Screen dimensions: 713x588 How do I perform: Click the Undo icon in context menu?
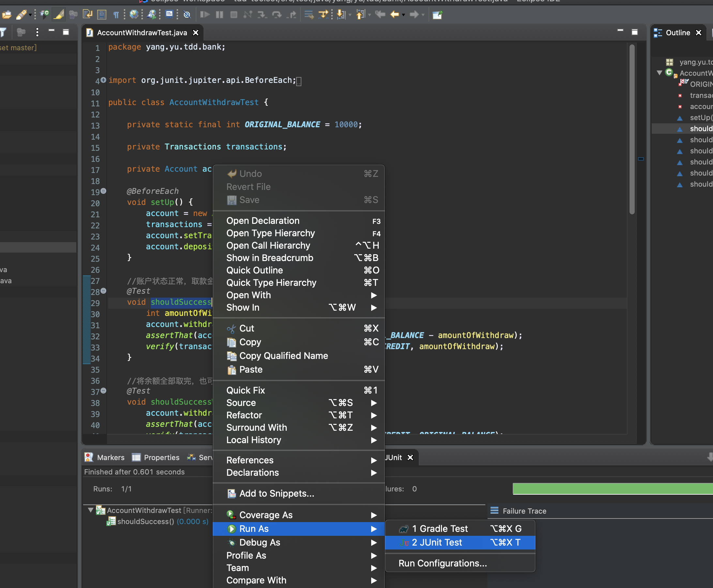[232, 174]
